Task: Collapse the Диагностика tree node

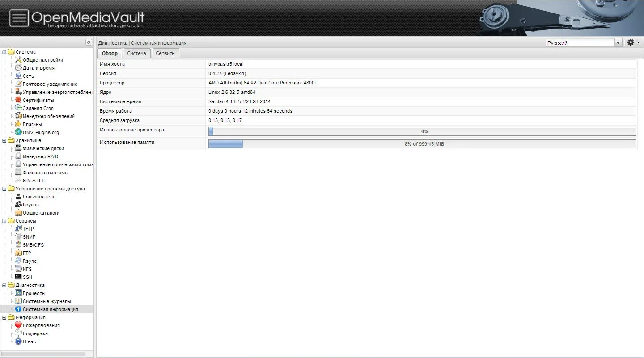Action: point(4,285)
